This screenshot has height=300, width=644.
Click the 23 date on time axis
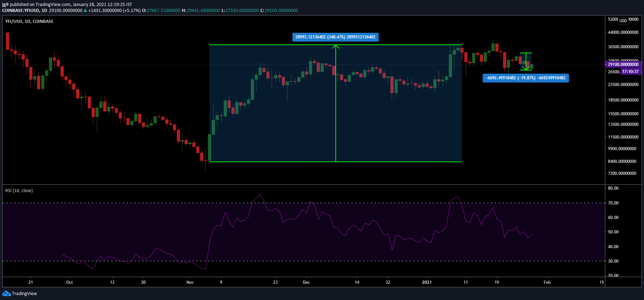[x=275, y=282]
